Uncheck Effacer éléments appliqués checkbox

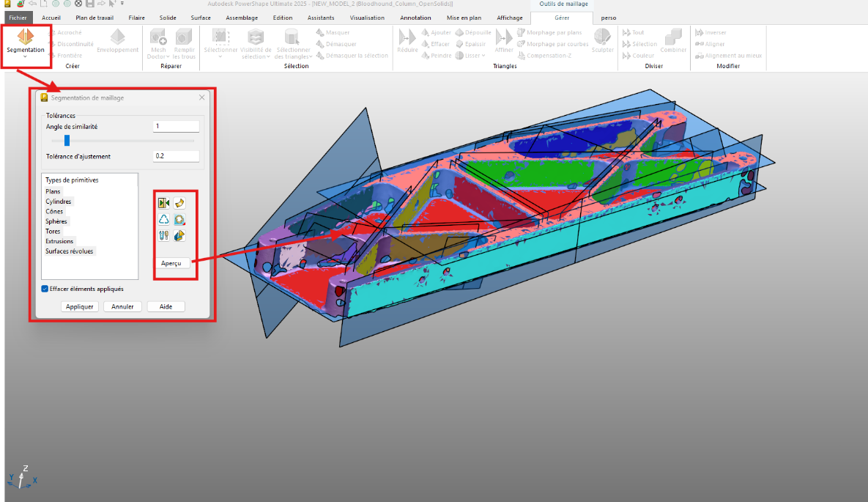pos(45,289)
